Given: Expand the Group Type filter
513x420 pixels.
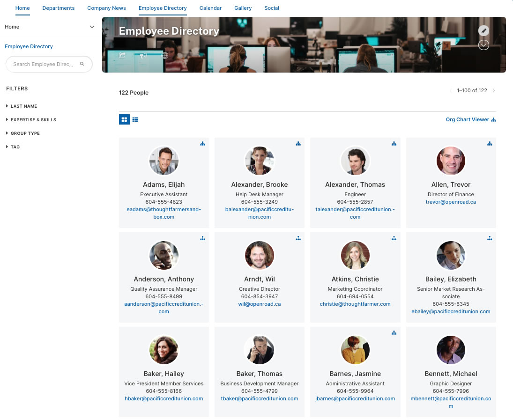Looking at the screenshot, I should [x=25, y=133].
